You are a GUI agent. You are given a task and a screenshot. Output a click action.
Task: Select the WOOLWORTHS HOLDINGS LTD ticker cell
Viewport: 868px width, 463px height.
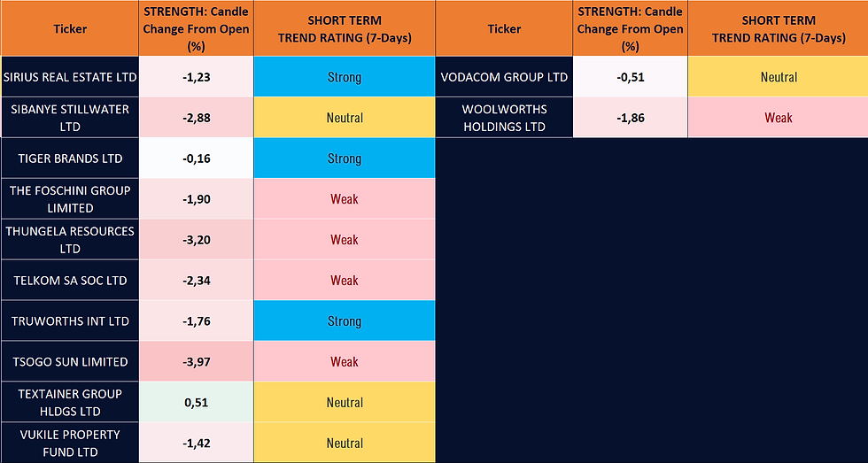pos(504,118)
